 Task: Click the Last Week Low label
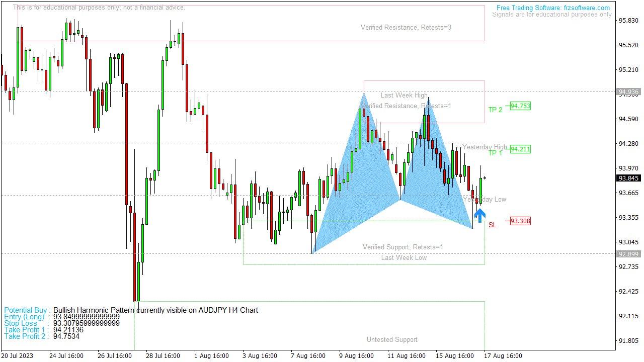click(x=404, y=257)
